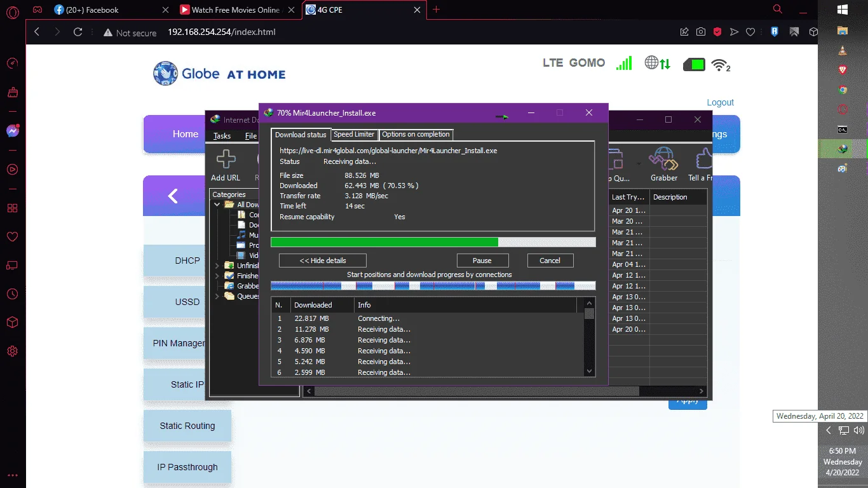Image resolution: width=868 pixels, height=488 pixels.
Task: Switch to Watch Free Movies Online tab
Action: coord(236,10)
